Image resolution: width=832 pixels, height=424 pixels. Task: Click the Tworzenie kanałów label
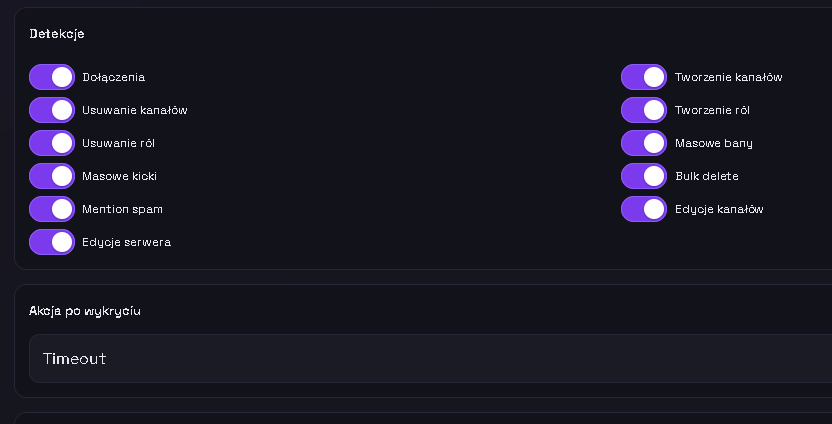[x=728, y=77]
